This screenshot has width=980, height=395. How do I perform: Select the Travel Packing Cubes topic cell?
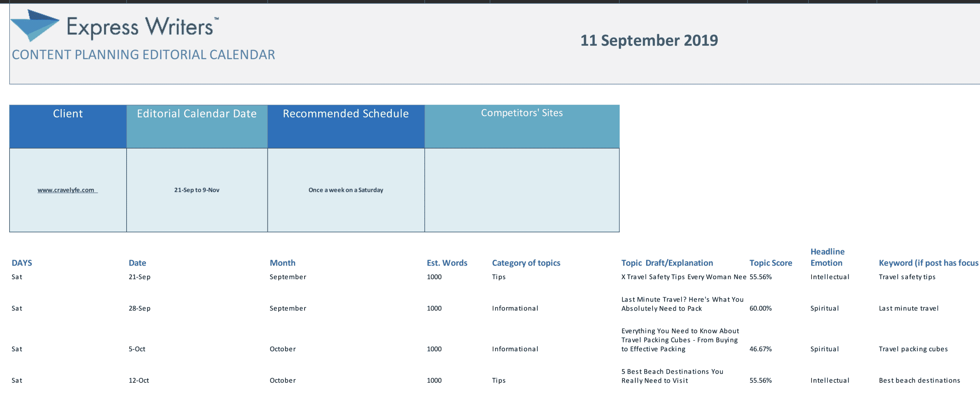pos(680,340)
